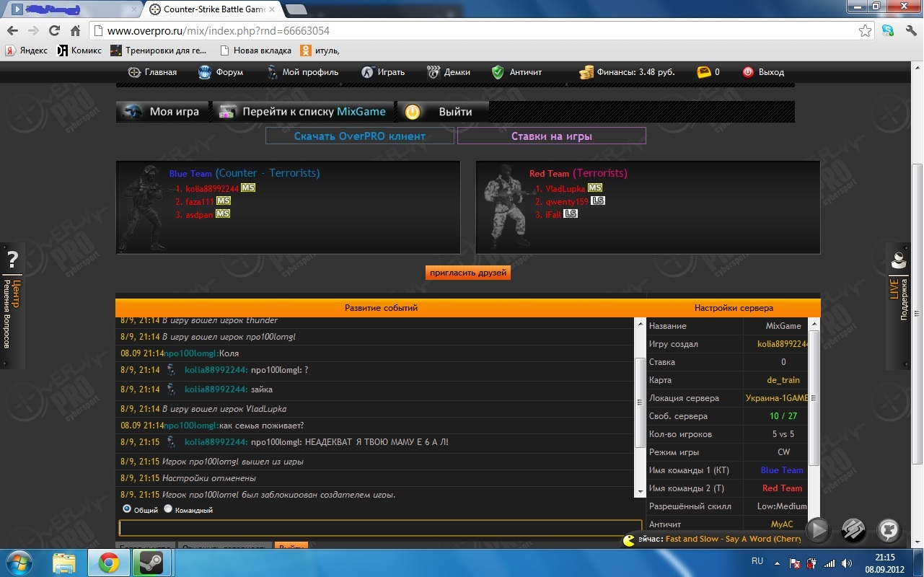Open the Steam icon in the taskbar
The image size is (924, 577).
(x=152, y=563)
